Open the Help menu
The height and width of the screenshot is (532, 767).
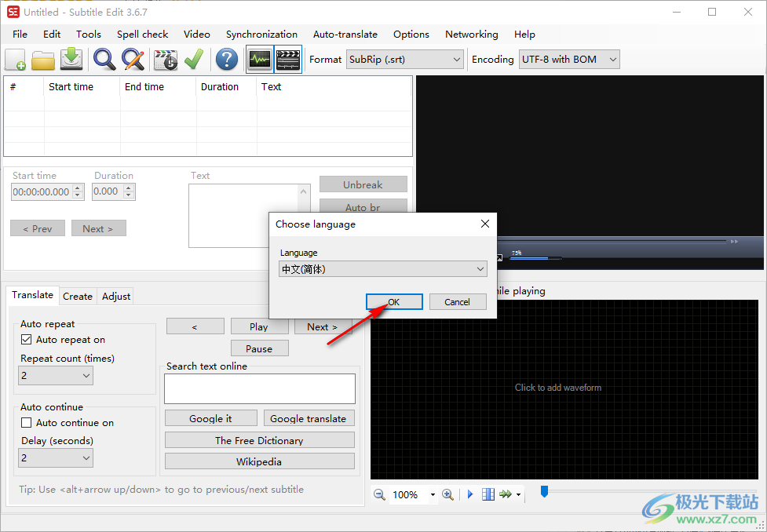[524, 35]
